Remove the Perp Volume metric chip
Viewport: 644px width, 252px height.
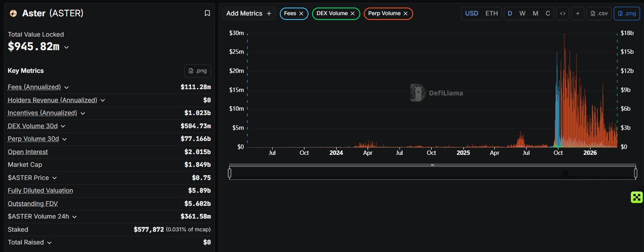click(x=406, y=13)
